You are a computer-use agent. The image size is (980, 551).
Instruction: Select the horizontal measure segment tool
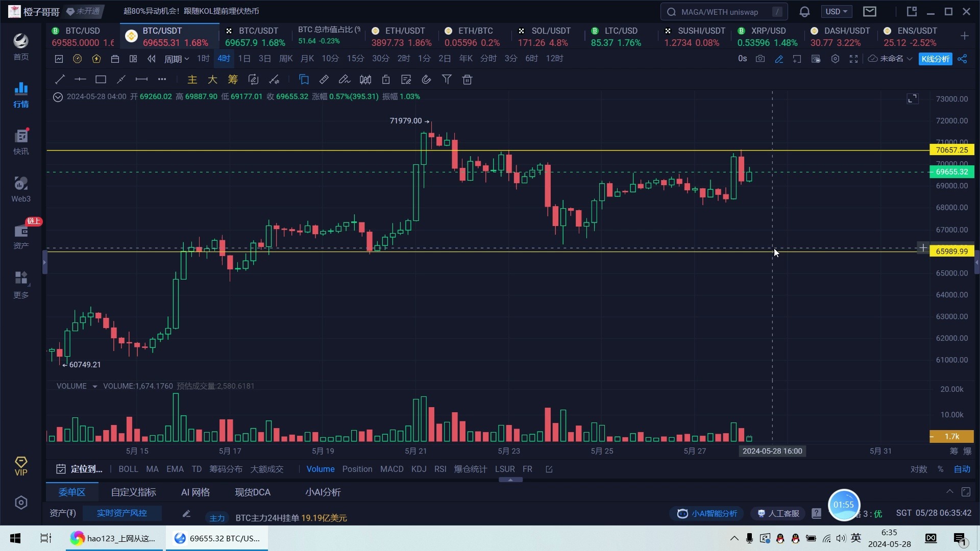coord(141,79)
